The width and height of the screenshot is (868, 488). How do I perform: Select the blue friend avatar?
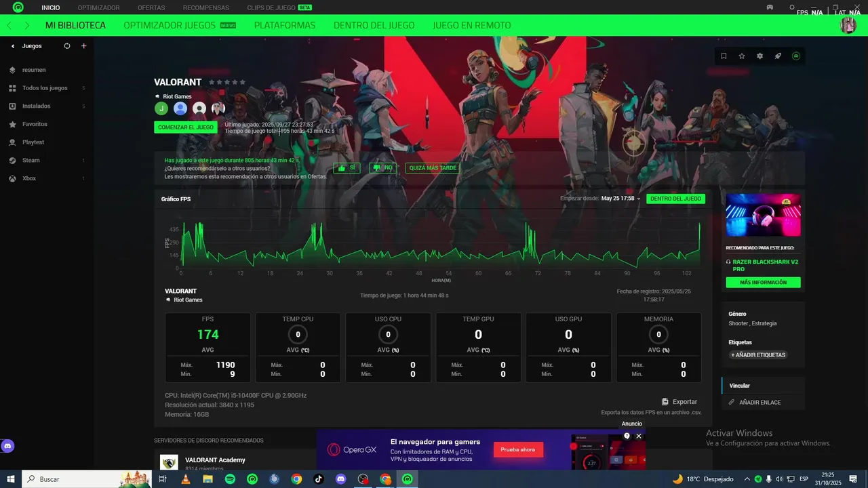coord(180,108)
